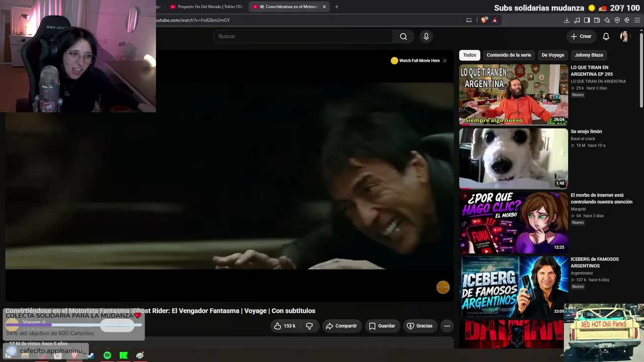The height and width of the screenshot is (362, 644).
Task: Open the media playlist music note icon
Action: tap(577, 20)
